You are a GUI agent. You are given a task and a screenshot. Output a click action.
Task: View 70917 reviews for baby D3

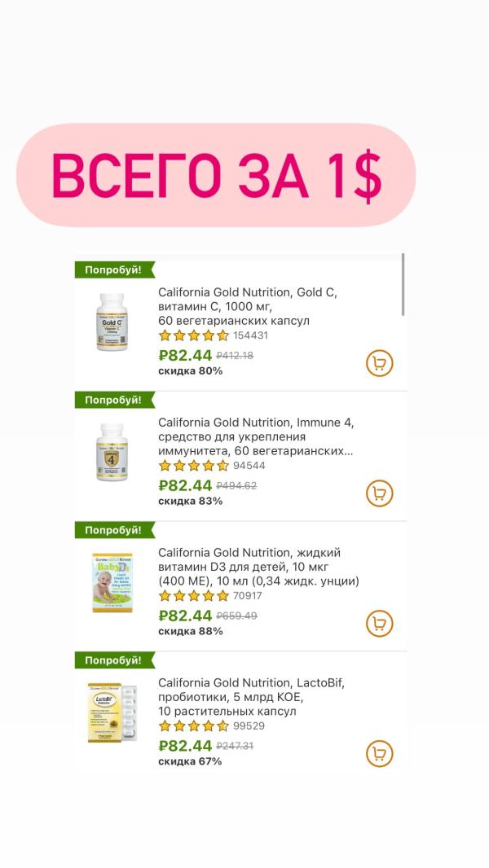(248, 596)
